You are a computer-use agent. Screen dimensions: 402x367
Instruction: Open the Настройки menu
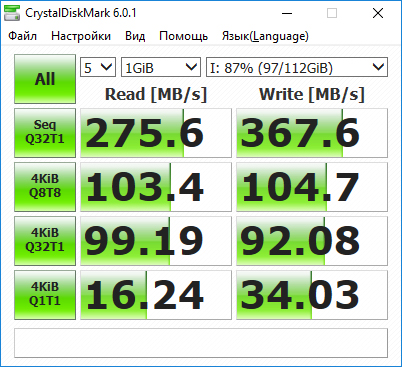click(81, 36)
